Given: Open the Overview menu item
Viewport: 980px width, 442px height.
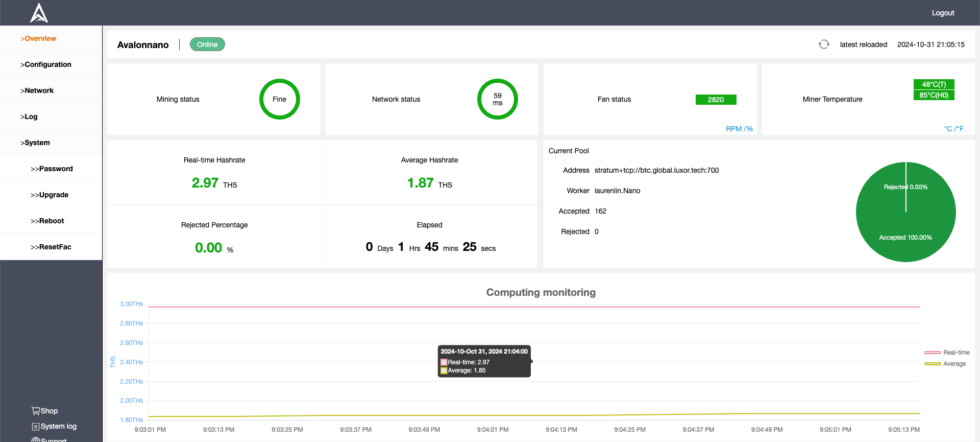Looking at the screenshot, I should (51, 38).
